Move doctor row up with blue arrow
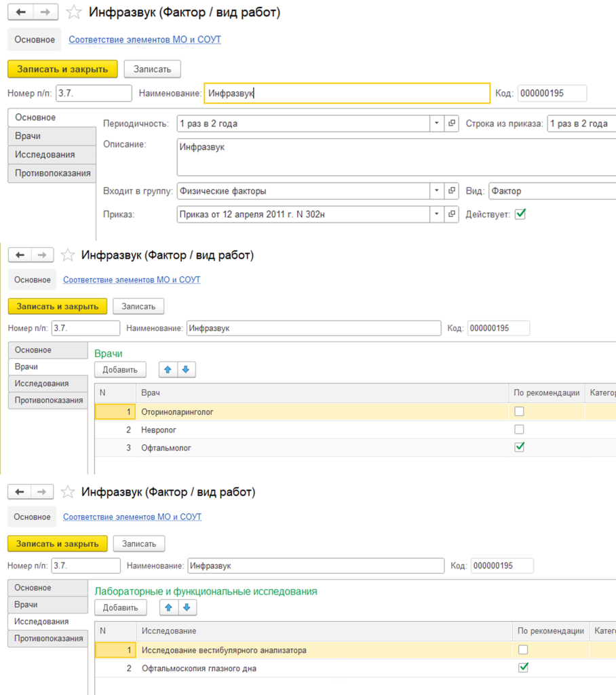Viewport: 616px width, 695px height. point(168,370)
